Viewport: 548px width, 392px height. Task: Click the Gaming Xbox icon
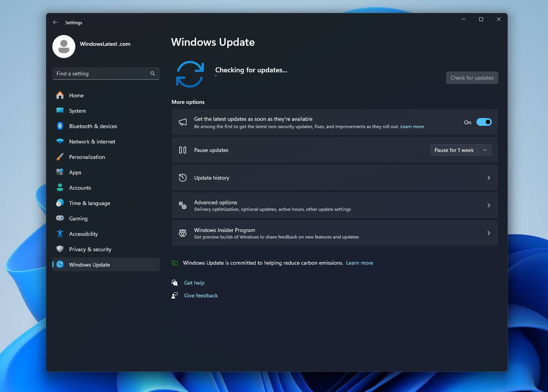(60, 218)
